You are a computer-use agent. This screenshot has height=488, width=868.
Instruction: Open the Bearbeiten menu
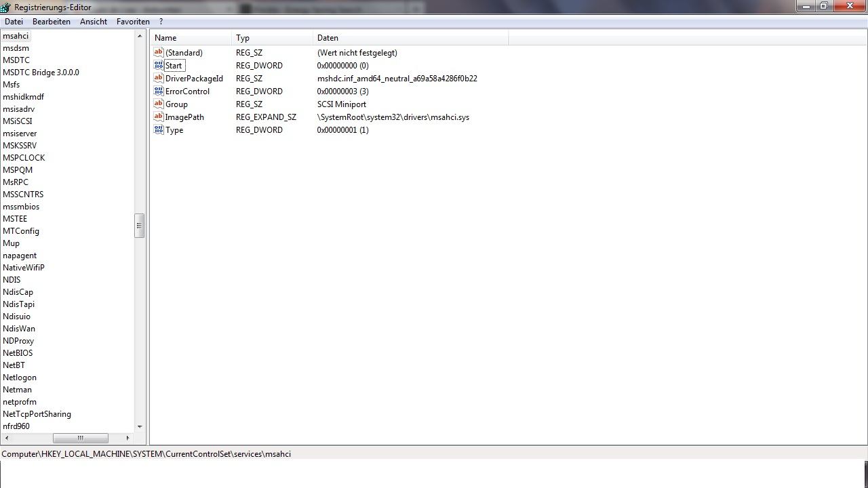[52, 22]
